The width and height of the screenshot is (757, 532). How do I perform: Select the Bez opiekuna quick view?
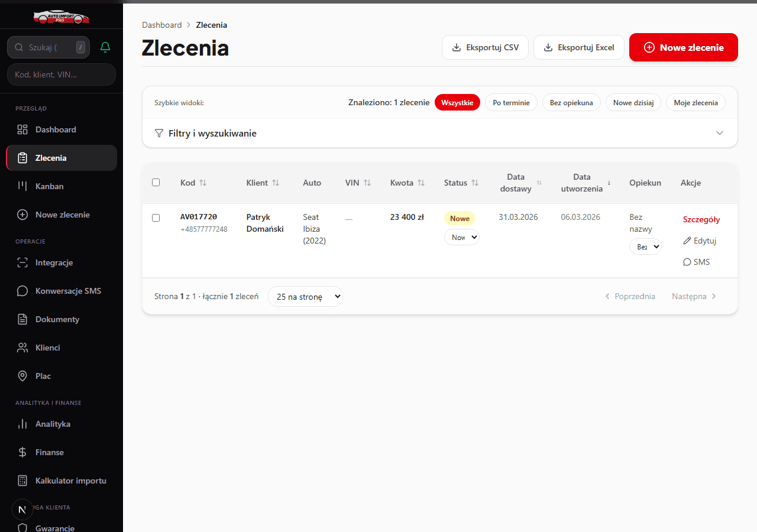tap(571, 102)
